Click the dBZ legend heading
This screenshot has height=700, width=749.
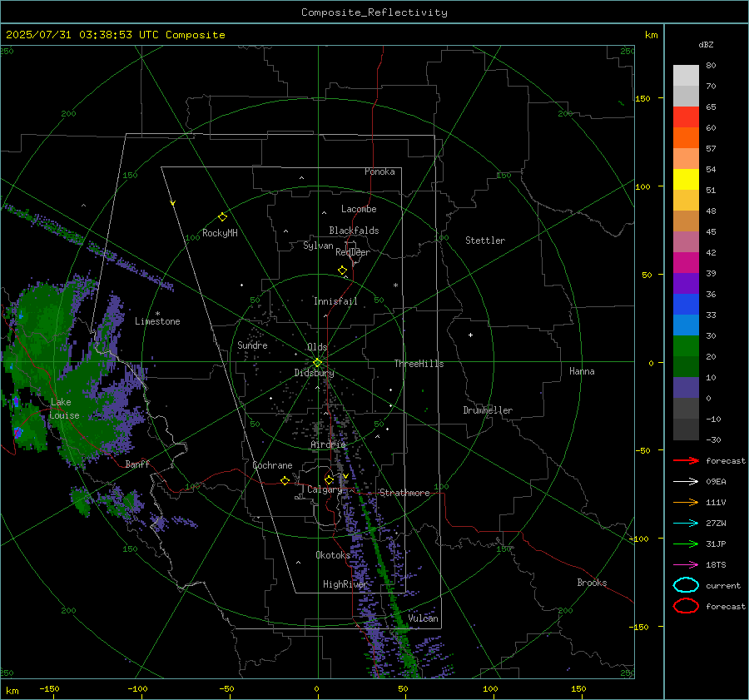click(706, 45)
